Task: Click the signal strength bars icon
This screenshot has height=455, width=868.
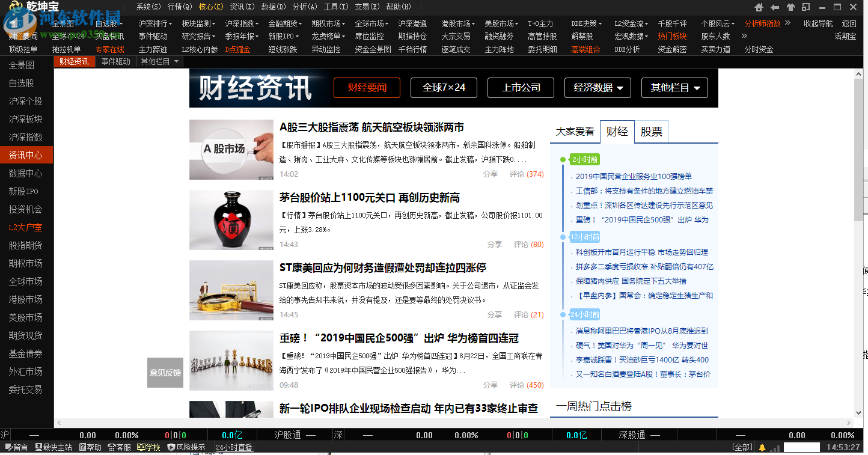Action: click(776, 448)
